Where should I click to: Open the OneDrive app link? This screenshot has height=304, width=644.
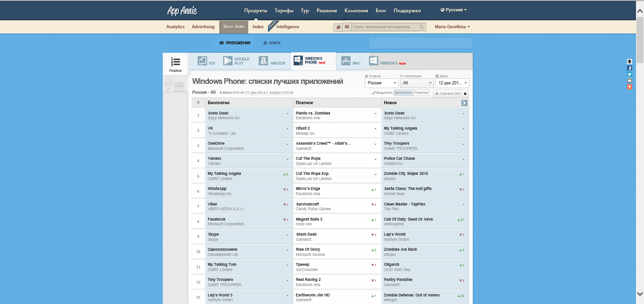(216, 143)
